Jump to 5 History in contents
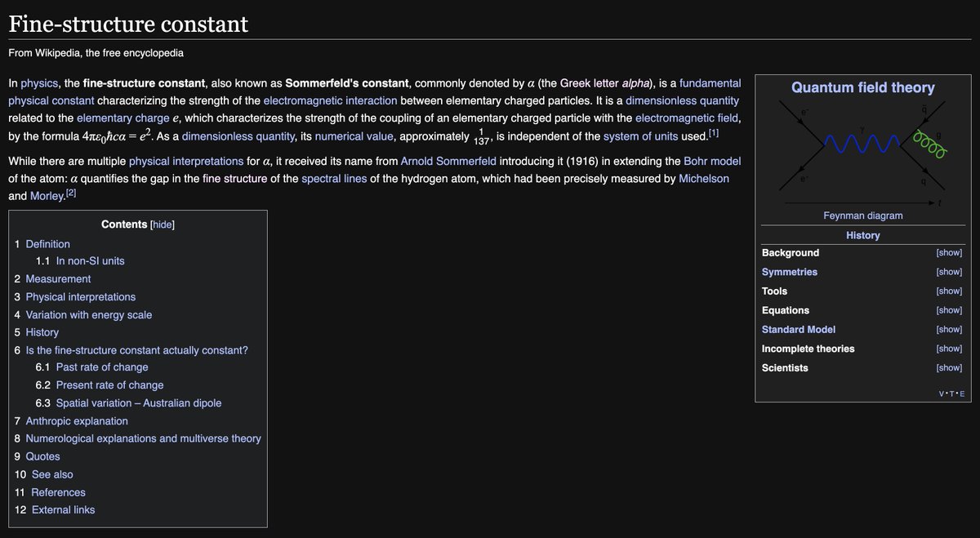This screenshot has height=538, width=980. pos(37,333)
